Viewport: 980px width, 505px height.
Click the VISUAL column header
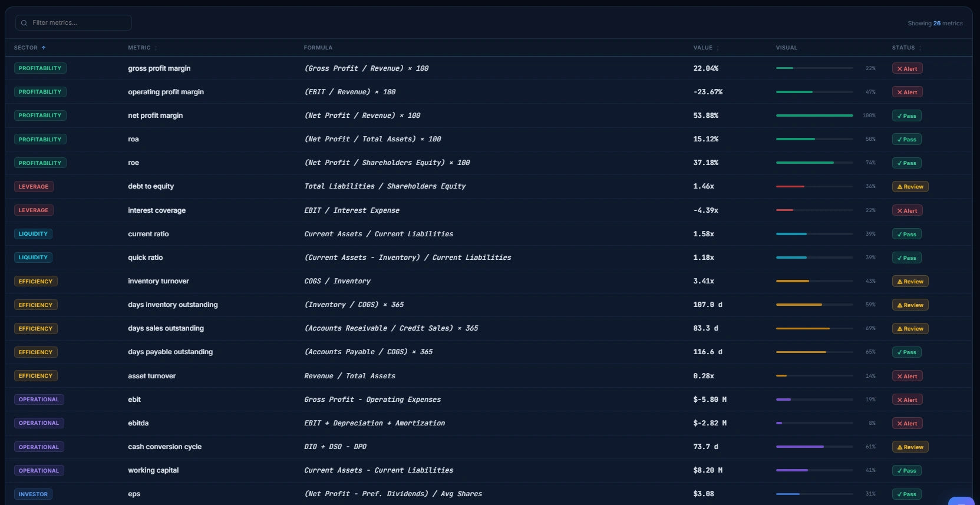[x=787, y=48]
